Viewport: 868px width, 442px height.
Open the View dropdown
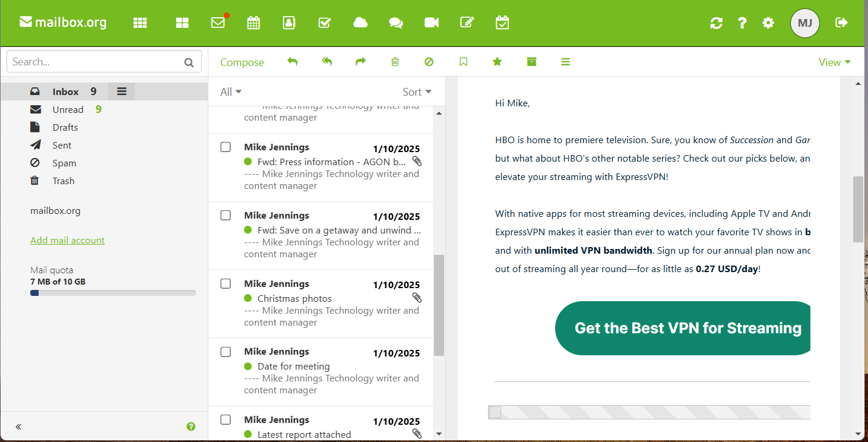834,62
